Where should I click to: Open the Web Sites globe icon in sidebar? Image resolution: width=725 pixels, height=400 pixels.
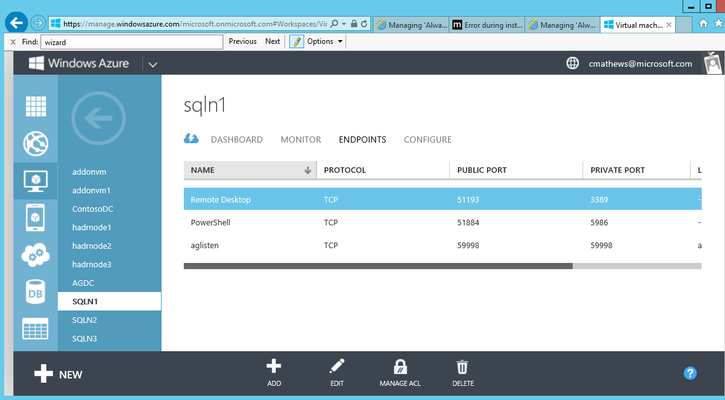[x=36, y=143]
